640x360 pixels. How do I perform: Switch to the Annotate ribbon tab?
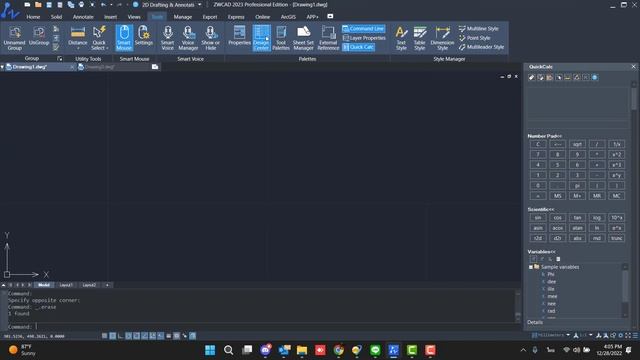click(83, 17)
